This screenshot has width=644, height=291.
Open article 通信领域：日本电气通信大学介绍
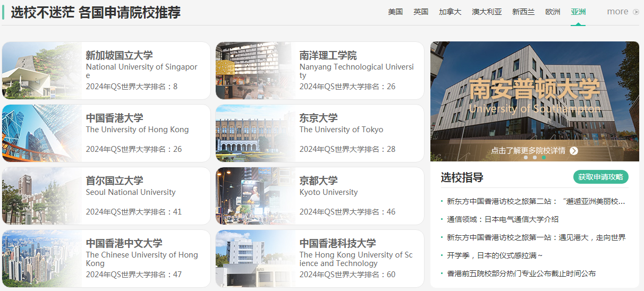(x=503, y=219)
